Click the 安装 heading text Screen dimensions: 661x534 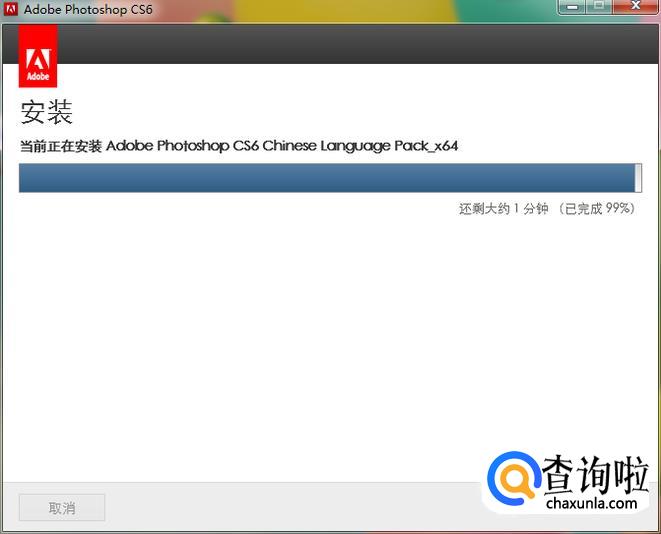(46, 112)
